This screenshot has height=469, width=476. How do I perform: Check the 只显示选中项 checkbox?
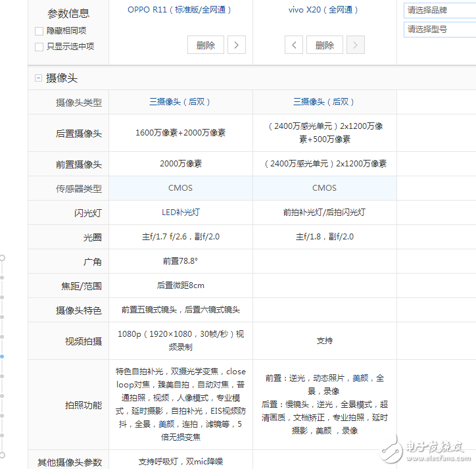click(39, 47)
